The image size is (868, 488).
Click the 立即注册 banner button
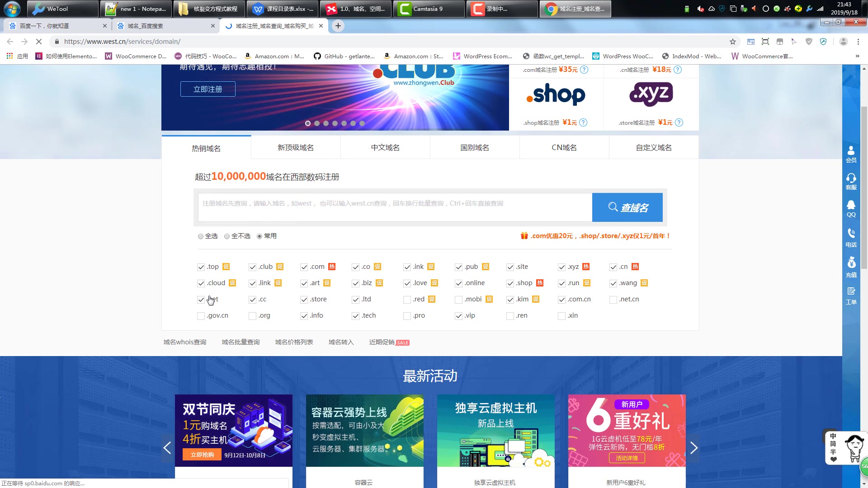pyautogui.click(x=208, y=89)
